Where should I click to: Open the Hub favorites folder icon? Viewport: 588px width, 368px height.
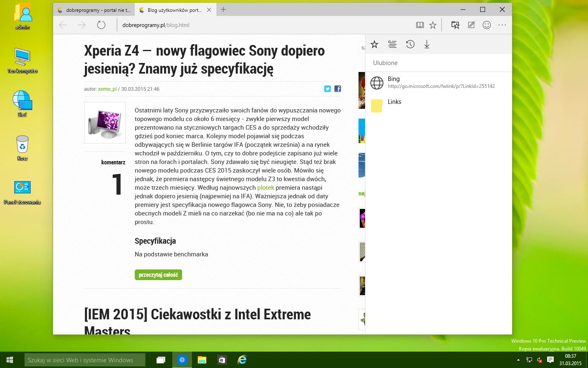pos(455,25)
